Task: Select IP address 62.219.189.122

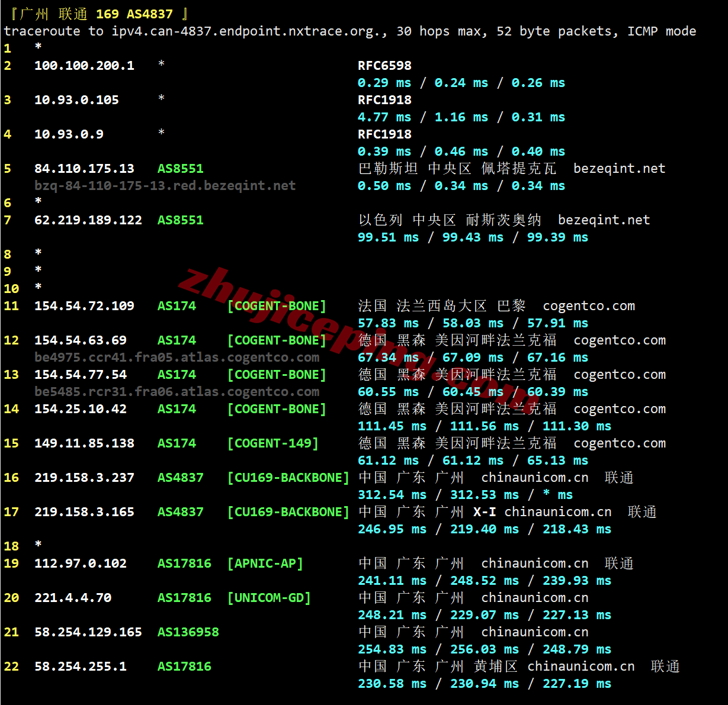Action: [x=88, y=220]
